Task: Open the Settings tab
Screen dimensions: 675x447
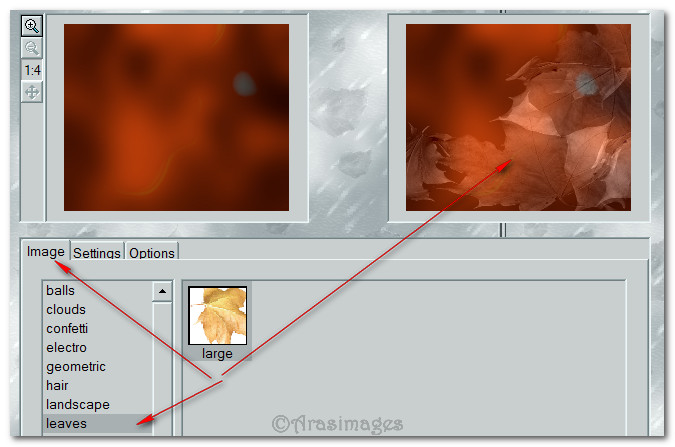Action: 96,253
